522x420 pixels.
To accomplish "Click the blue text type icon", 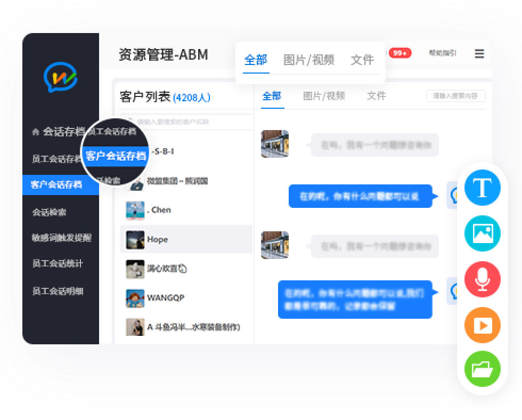I will pos(482,188).
